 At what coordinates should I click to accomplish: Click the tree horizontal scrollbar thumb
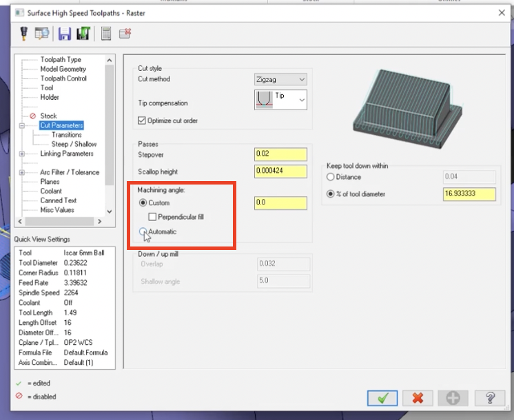click(59, 222)
